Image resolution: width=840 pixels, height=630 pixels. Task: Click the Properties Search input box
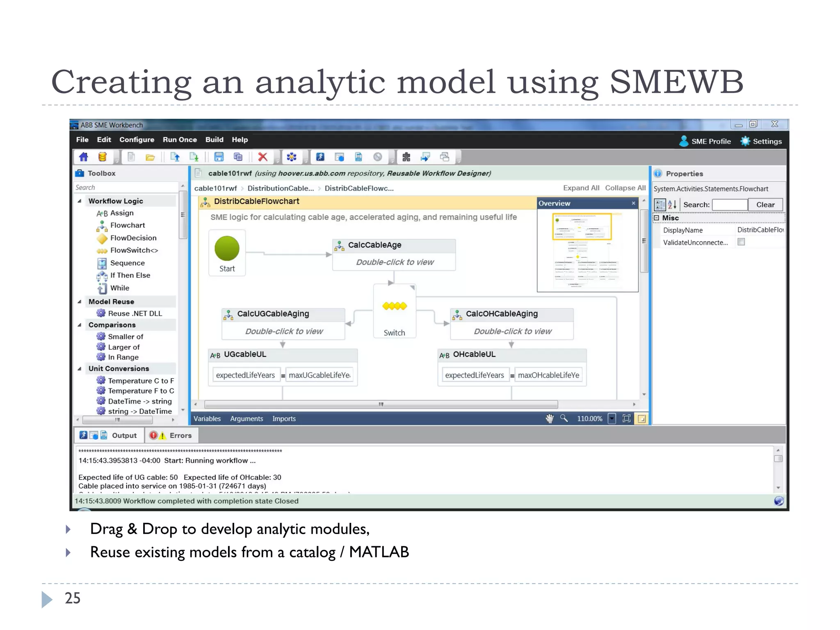pyautogui.click(x=730, y=204)
